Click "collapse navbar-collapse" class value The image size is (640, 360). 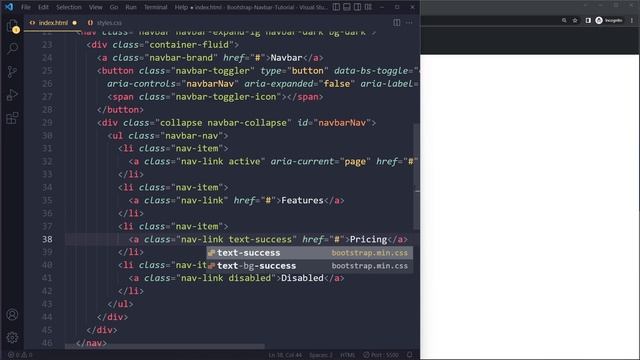click(224, 122)
